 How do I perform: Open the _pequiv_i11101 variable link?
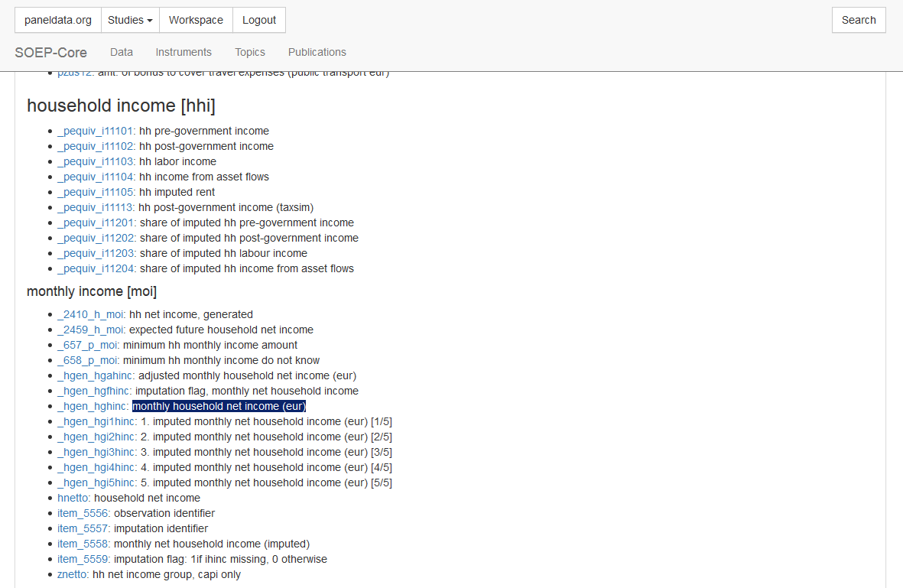pyautogui.click(x=95, y=132)
